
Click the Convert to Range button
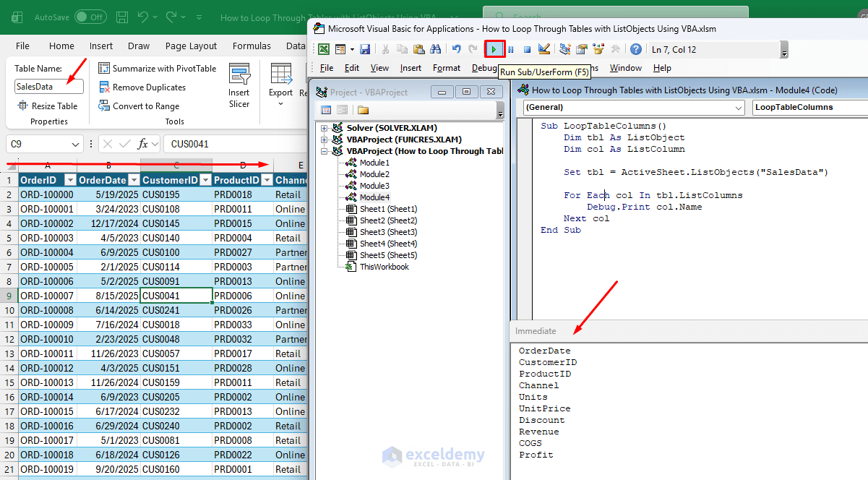pyautogui.click(x=139, y=106)
